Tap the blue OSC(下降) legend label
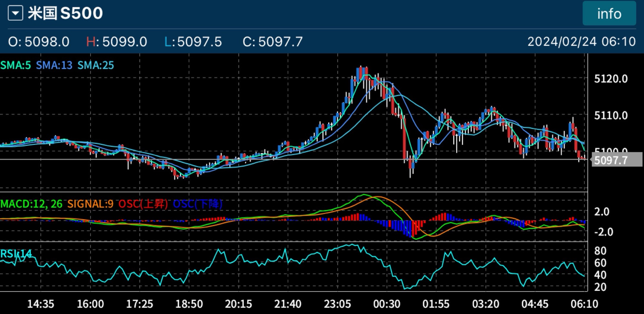This screenshot has width=644, height=314. (x=197, y=204)
